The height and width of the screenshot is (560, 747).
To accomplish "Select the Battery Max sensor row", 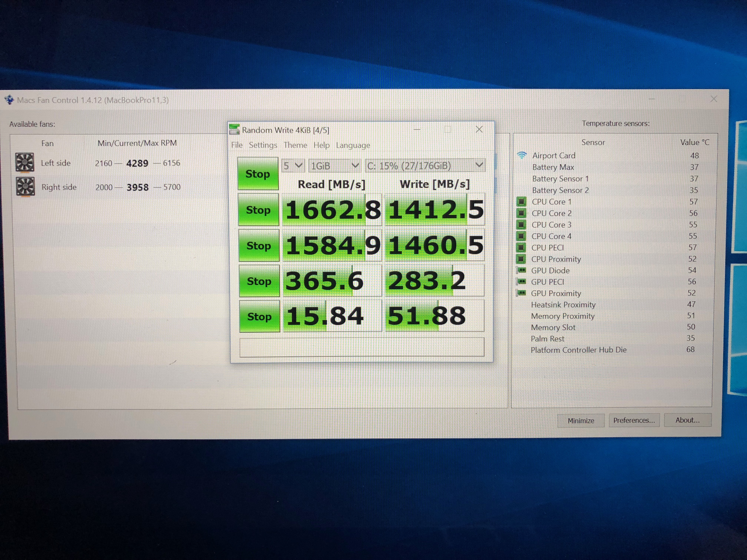I will [615, 167].
